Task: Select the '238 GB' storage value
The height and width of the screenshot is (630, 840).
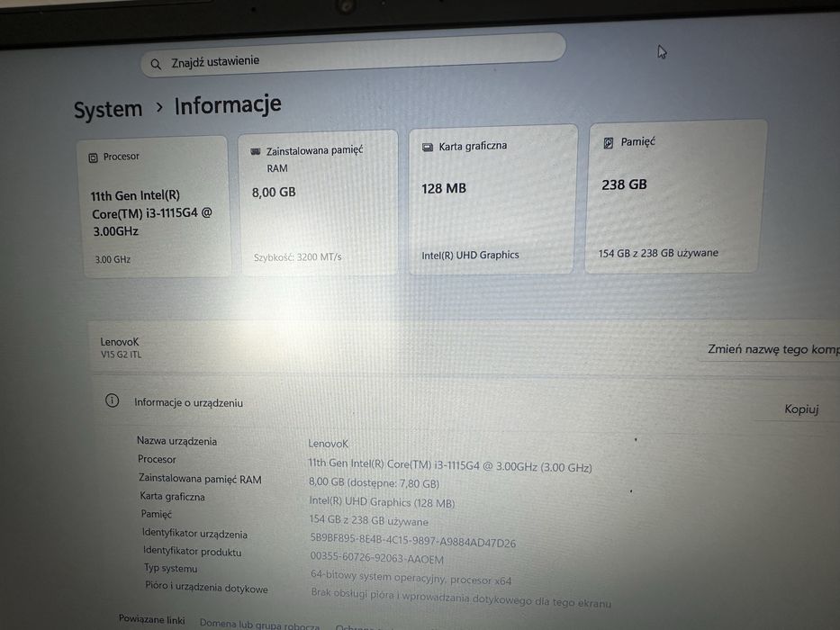Action: 624,184
